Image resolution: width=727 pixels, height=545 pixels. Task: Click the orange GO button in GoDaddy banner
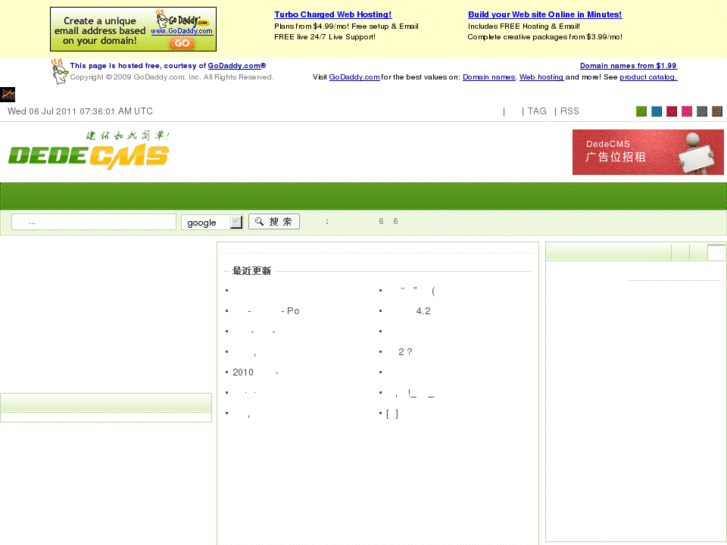[182, 43]
